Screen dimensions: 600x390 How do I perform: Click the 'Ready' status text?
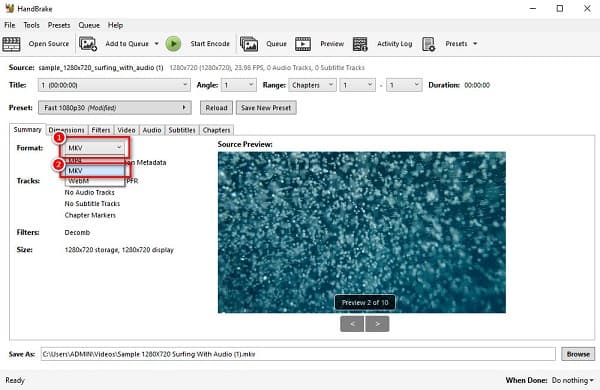[15, 380]
